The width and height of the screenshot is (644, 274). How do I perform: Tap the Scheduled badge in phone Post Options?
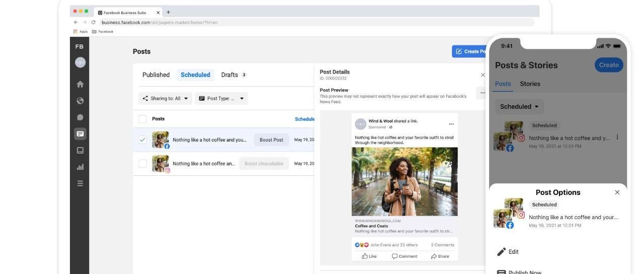click(544, 204)
